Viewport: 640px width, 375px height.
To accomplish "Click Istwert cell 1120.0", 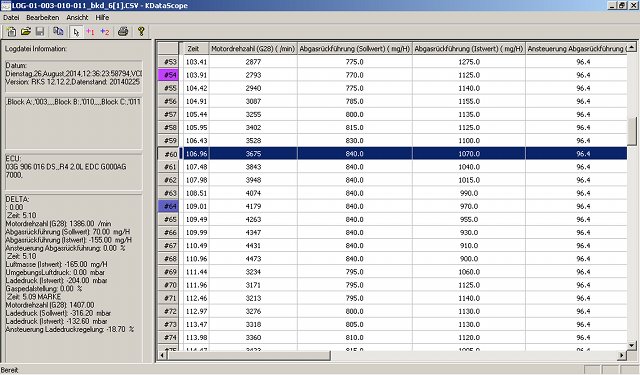I will click(x=469, y=337).
